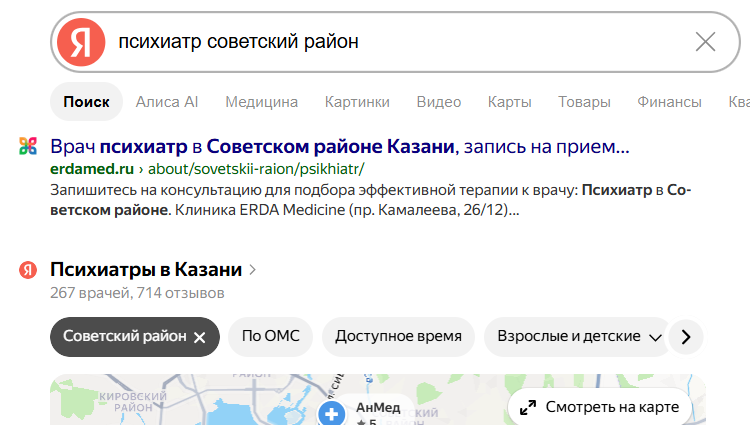The image size is (750, 425).
Task: Switch to the Медицина tab
Action: (262, 101)
